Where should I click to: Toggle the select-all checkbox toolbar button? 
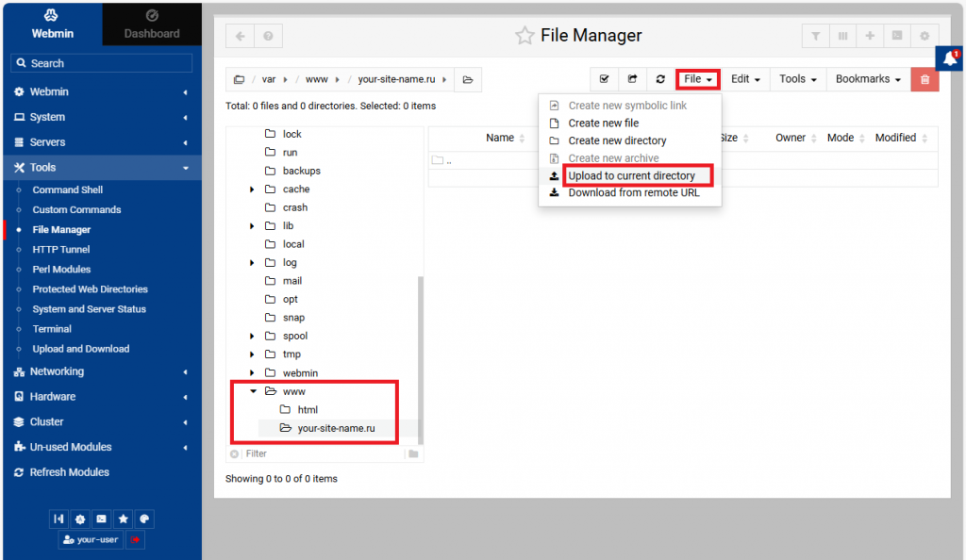605,79
